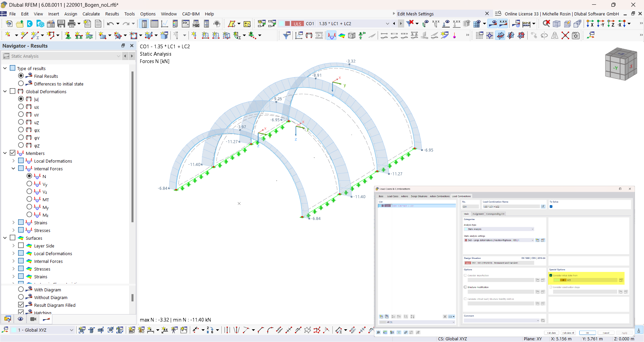Enable the Structure modification checkbox
This screenshot has width=644, height=342.
coord(465,287)
